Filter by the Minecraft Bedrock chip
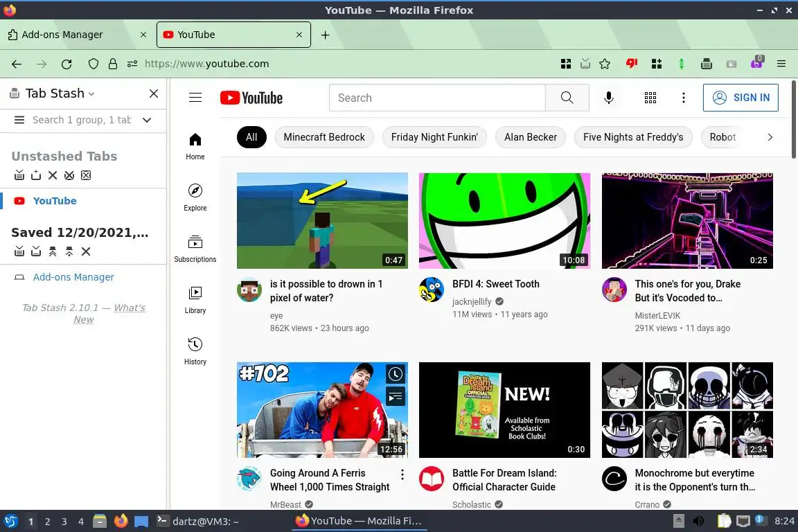This screenshot has height=532, width=798. [324, 137]
